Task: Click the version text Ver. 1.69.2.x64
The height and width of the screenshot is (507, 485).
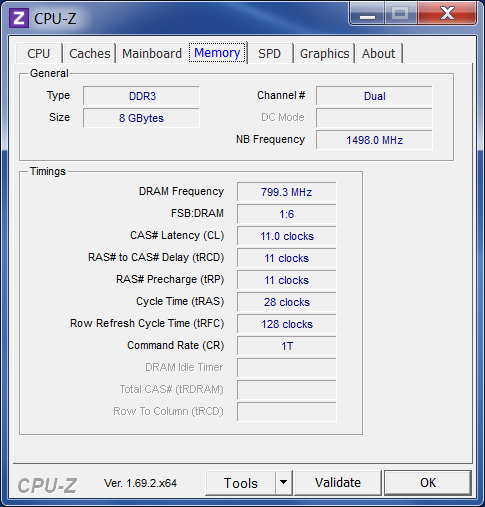Action: 140,483
